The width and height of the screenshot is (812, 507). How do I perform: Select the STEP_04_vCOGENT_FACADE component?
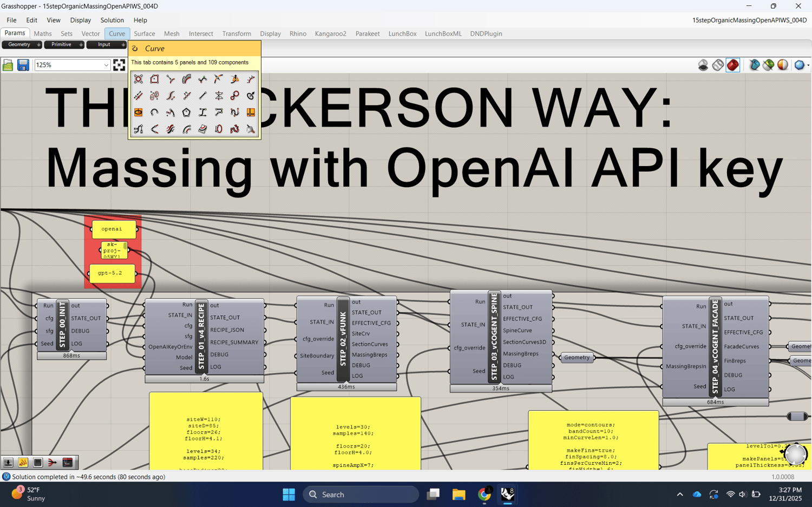point(715,347)
